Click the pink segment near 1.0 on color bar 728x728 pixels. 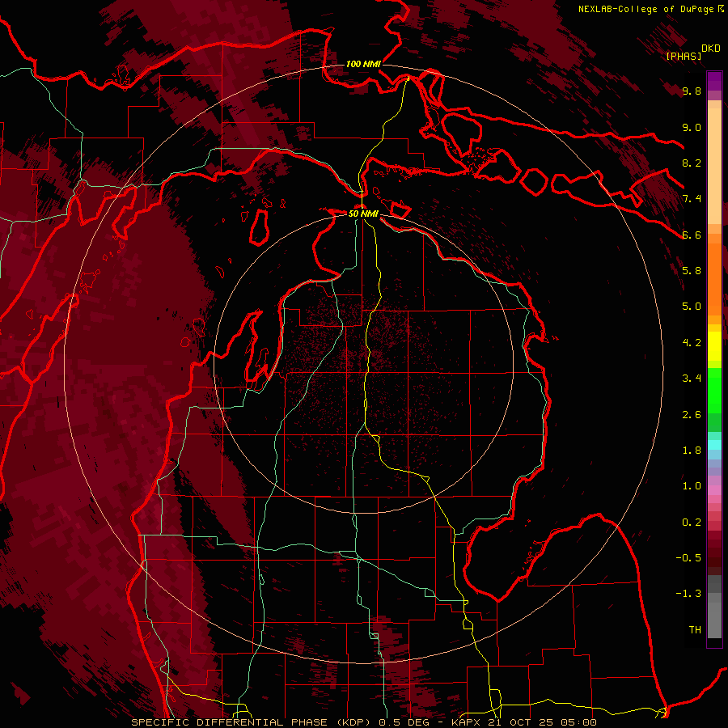714,490
